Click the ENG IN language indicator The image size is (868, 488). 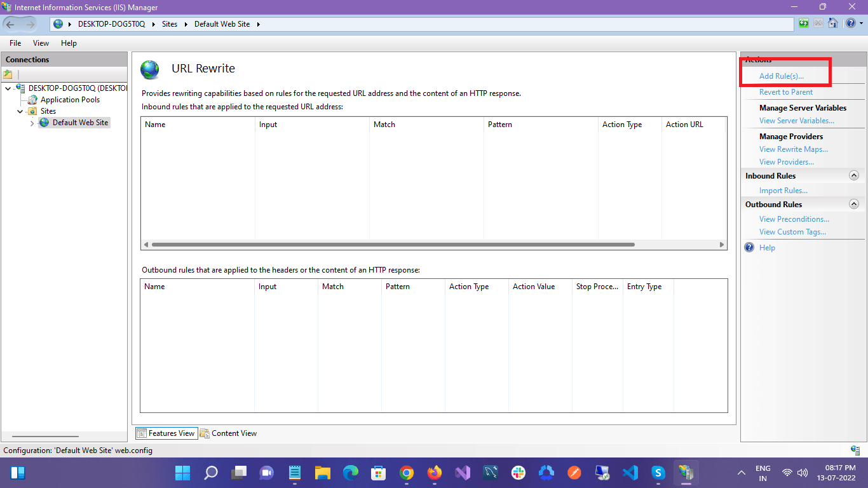(763, 473)
